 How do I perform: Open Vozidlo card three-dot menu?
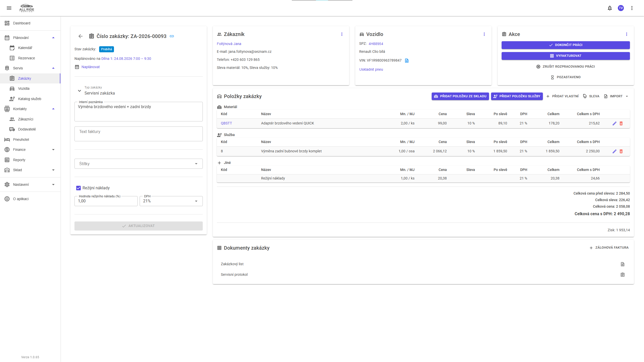point(484,34)
